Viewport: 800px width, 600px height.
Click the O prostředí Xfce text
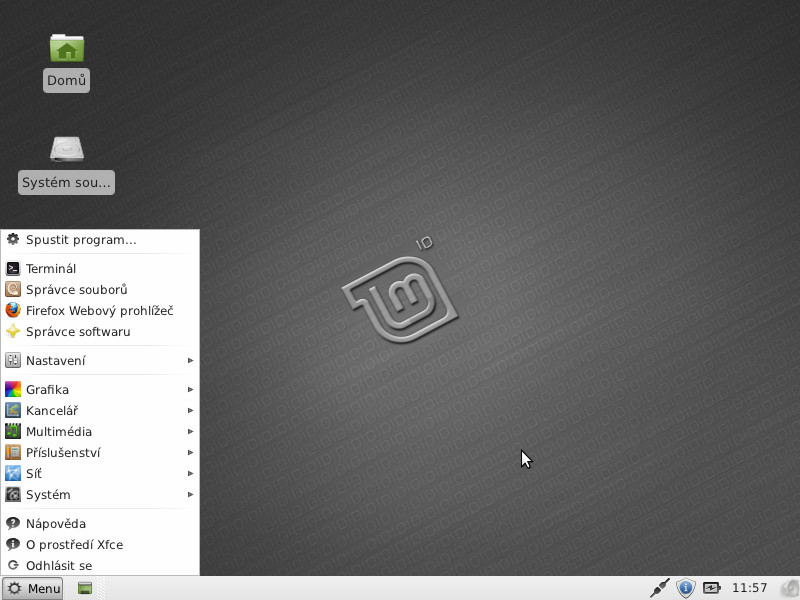coord(74,544)
